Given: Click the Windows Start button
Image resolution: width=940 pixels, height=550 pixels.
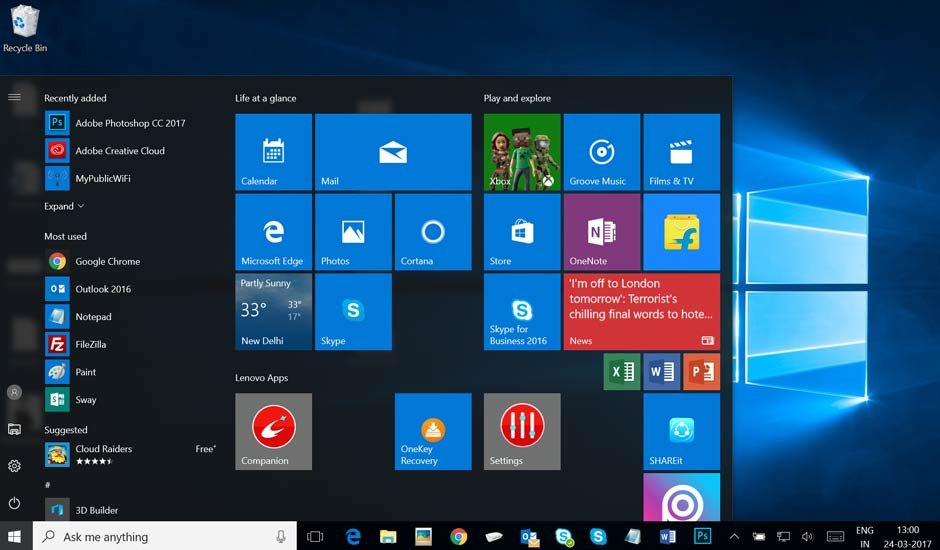Looking at the screenshot, I should [x=14, y=536].
